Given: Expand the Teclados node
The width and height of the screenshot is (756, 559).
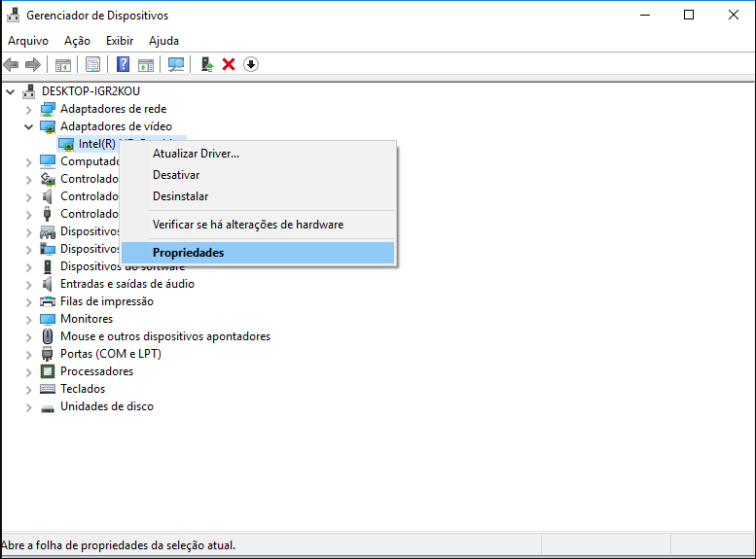Looking at the screenshot, I should click(29, 390).
